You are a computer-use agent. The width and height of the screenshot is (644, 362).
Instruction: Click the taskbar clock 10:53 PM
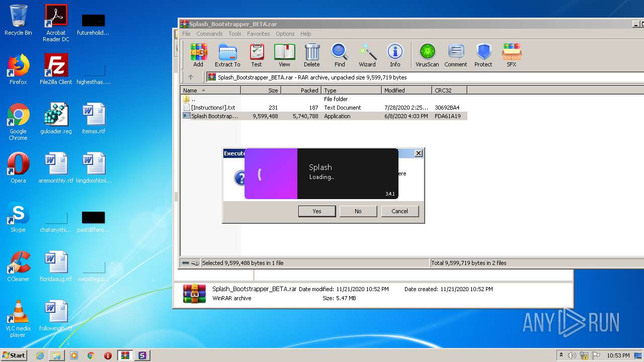click(x=618, y=355)
